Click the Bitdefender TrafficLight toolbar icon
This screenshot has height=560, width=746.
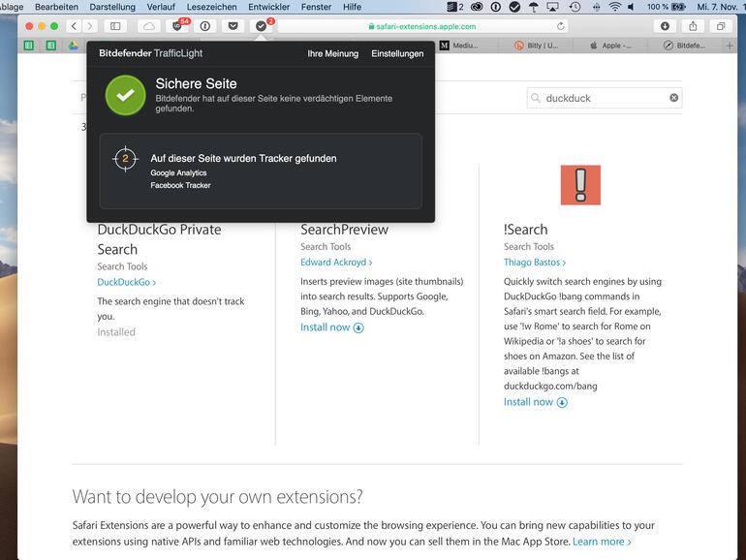[261, 26]
